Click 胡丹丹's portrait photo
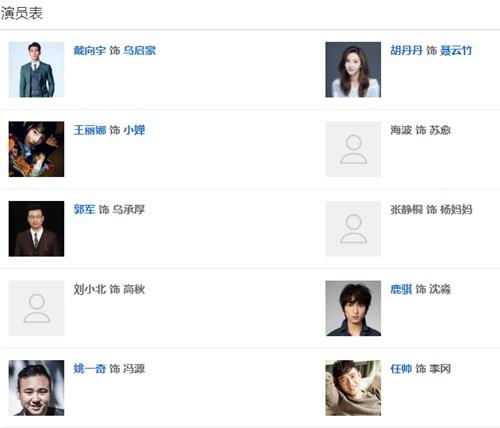 (x=353, y=70)
